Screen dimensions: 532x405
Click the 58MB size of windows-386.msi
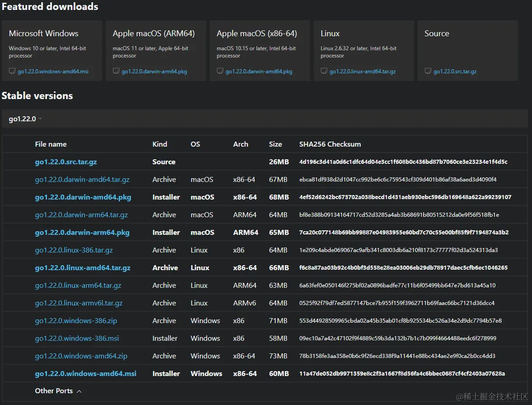[x=278, y=339]
